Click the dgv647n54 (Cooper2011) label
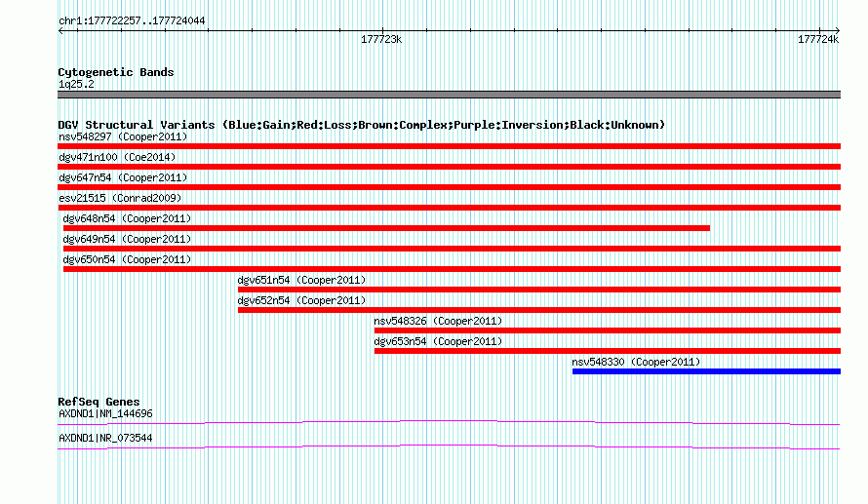This screenshot has width=868, height=504. tap(123, 177)
